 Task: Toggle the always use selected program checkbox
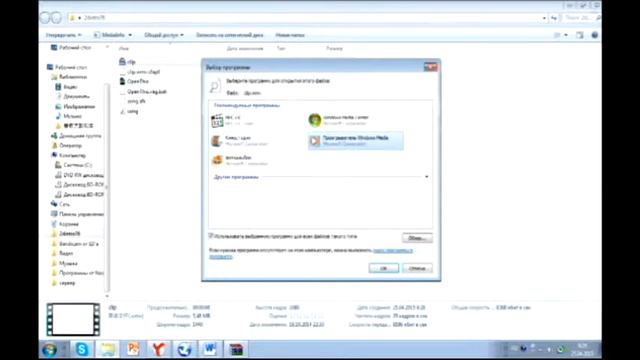(x=211, y=236)
